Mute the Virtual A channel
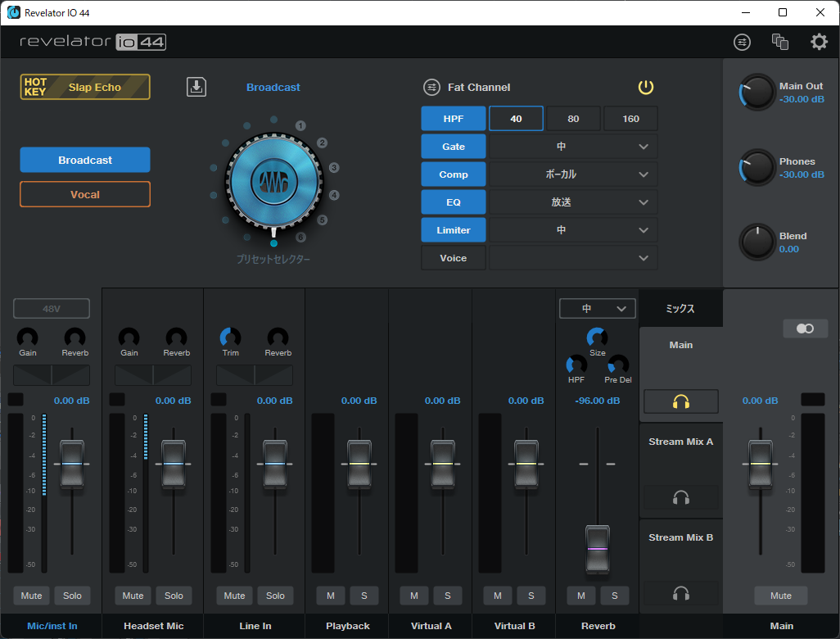The width and height of the screenshot is (840, 639). (x=414, y=596)
